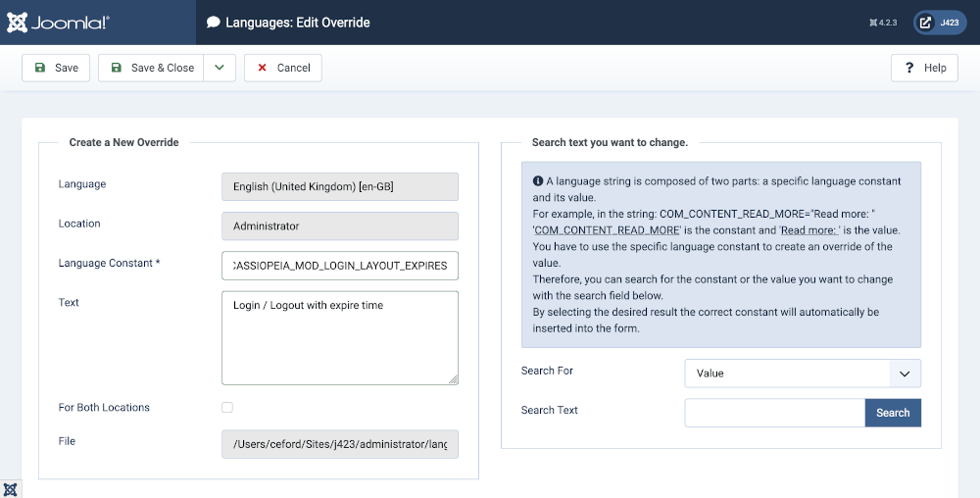Click the Joomla! logo in header

point(59,22)
